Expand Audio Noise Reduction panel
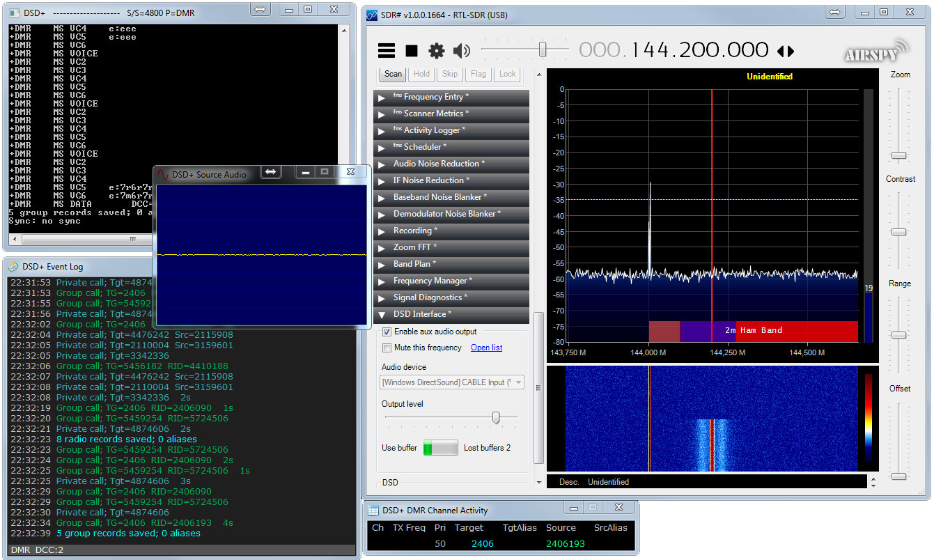 click(451, 164)
